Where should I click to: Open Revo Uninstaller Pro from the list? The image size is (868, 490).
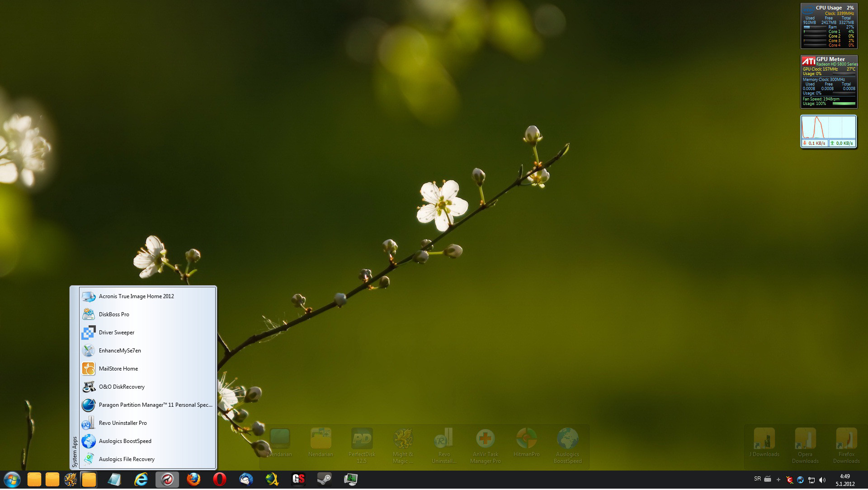pyautogui.click(x=123, y=423)
